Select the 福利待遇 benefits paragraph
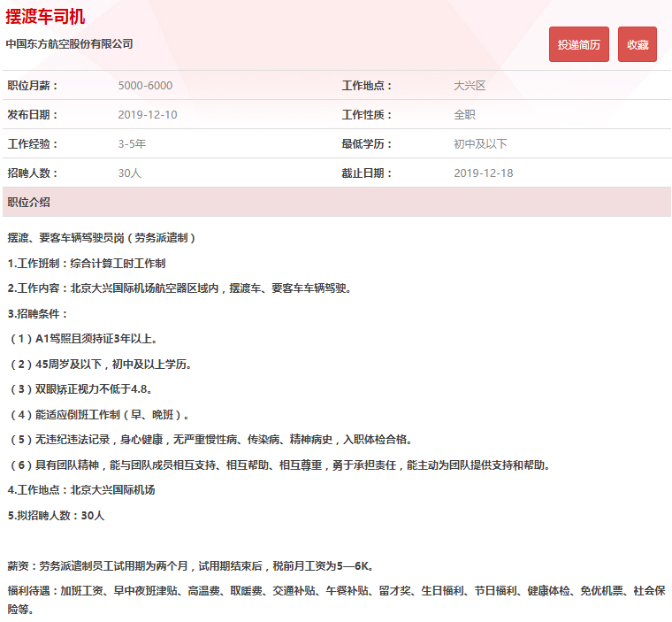 click(x=336, y=600)
